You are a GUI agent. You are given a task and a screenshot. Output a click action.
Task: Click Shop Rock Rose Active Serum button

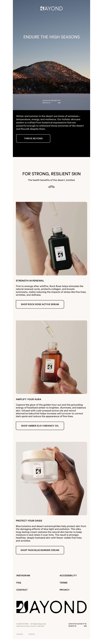point(40,304)
